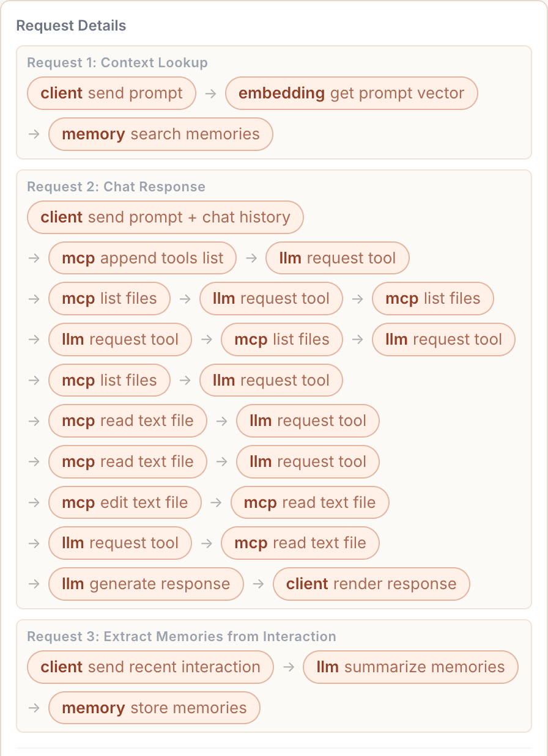The image size is (548, 756).
Task: Select the 'llm generate response' pill
Action: pos(146,584)
